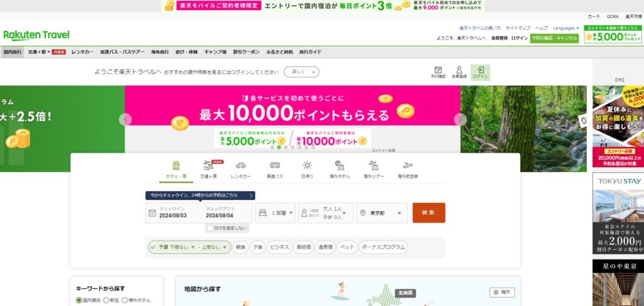Click the 会員登録 person icon
Viewport: 644px width, 306px height.
tap(459, 70)
